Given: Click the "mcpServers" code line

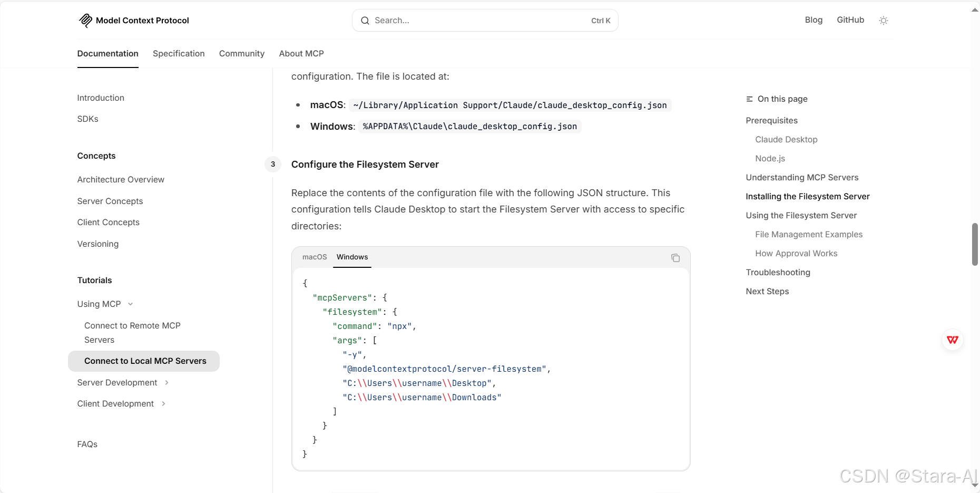Looking at the screenshot, I should [350, 298].
